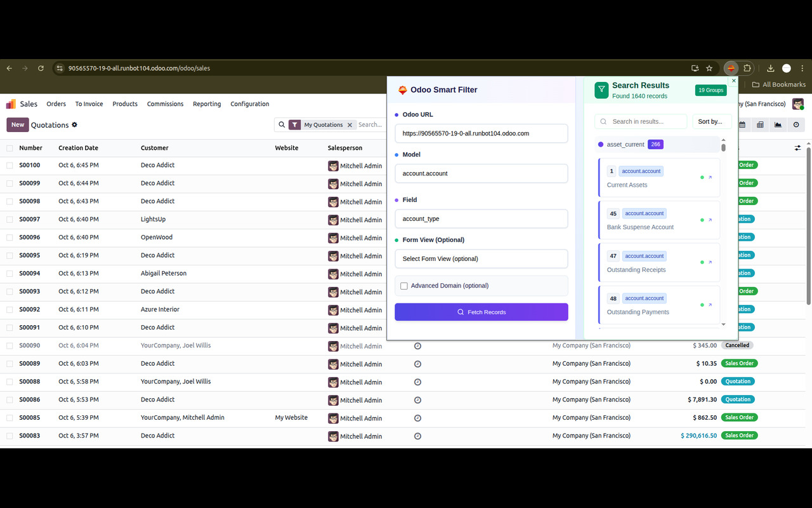Viewport: 812px width, 508px height.
Task: Select checkbox for order S00097
Action: click(x=10, y=219)
